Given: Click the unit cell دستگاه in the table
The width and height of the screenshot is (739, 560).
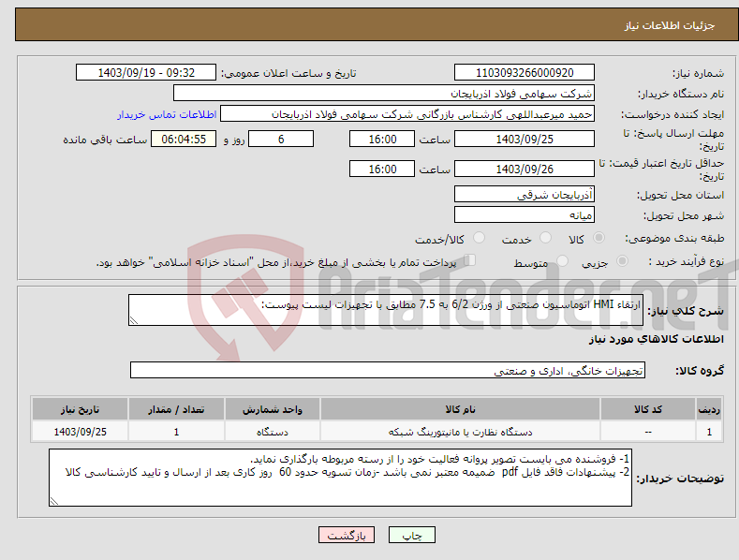Looking at the screenshot, I should pyautogui.click(x=273, y=432).
